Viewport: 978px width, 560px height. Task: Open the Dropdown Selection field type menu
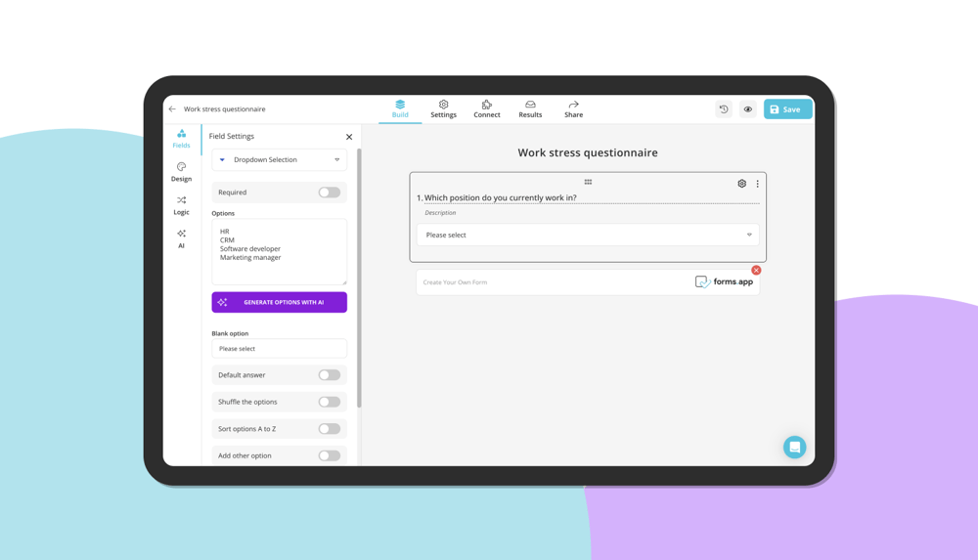(x=279, y=159)
